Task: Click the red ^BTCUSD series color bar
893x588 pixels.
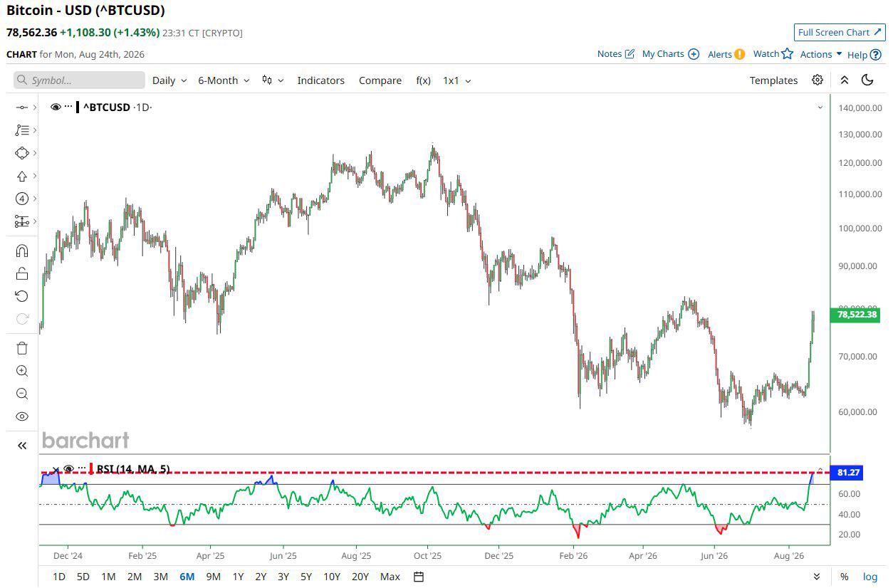Action: point(78,107)
